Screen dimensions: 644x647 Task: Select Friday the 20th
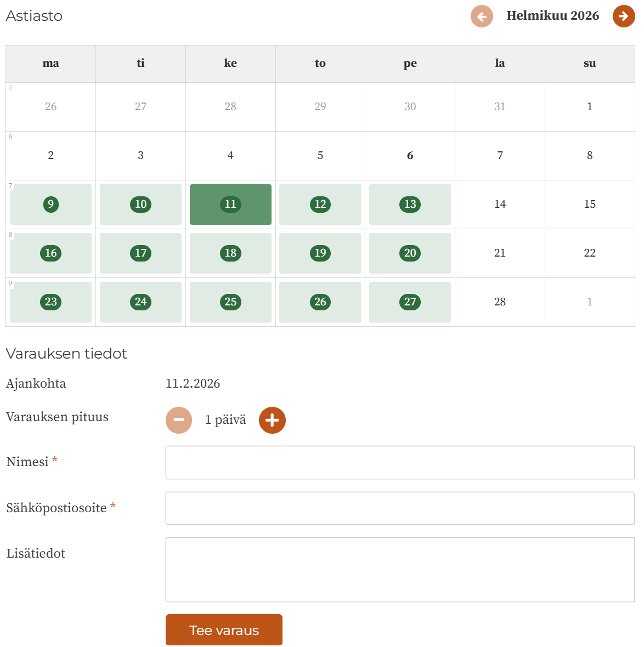410,253
